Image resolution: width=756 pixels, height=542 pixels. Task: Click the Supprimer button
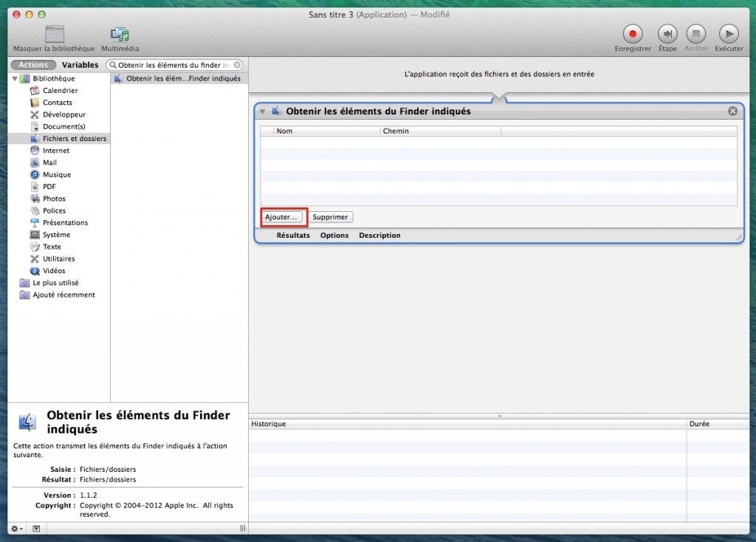[x=331, y=217]
